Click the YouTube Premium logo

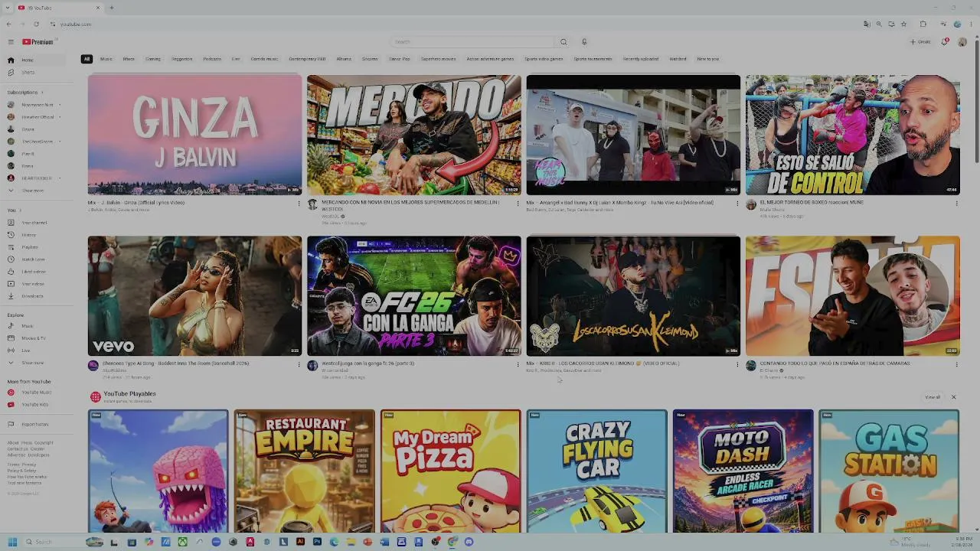38,42
